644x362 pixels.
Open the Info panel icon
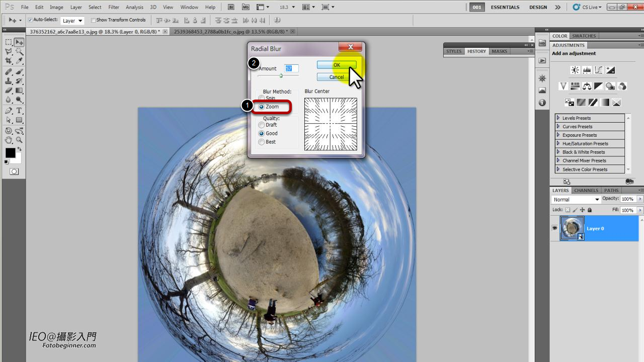point(542,103)
